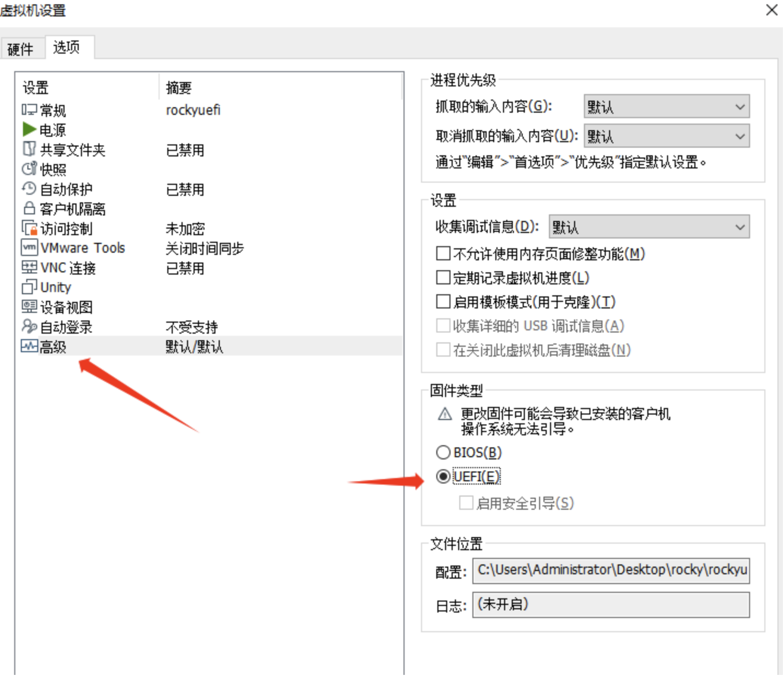
Task: Select the 设备视图 row label
Action: click(66, 307)
